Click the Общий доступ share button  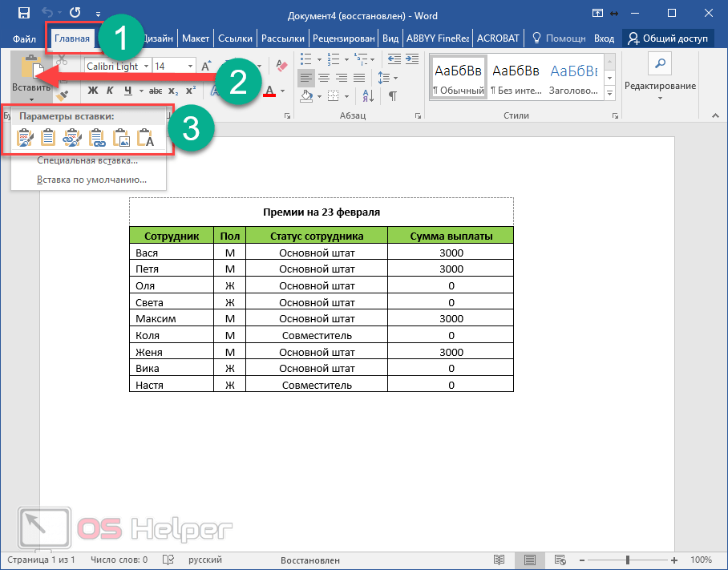pyautogui.click(x=668, y=38)
